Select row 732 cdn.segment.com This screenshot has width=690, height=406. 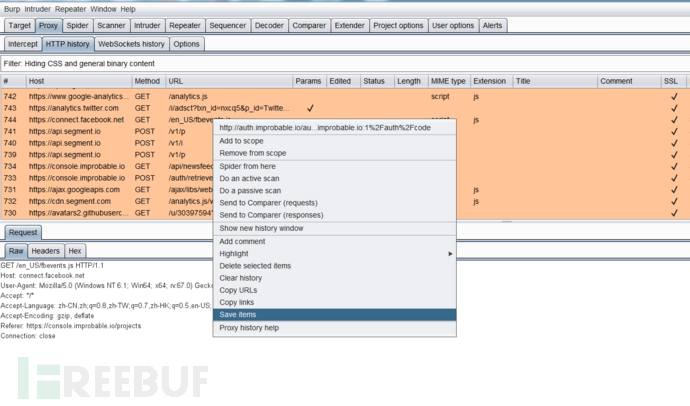tap(70, 201)
